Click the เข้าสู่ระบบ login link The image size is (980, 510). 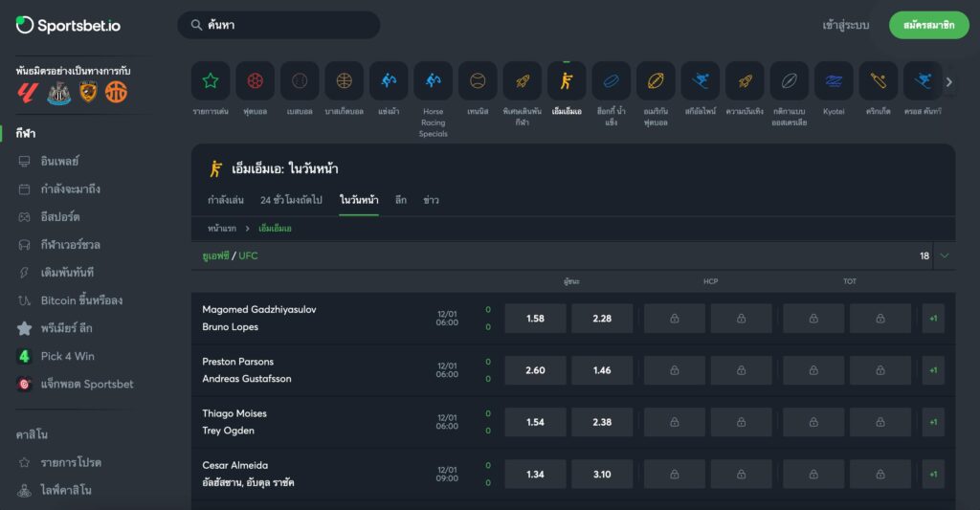pyautogui.click(x=845, y=25)
